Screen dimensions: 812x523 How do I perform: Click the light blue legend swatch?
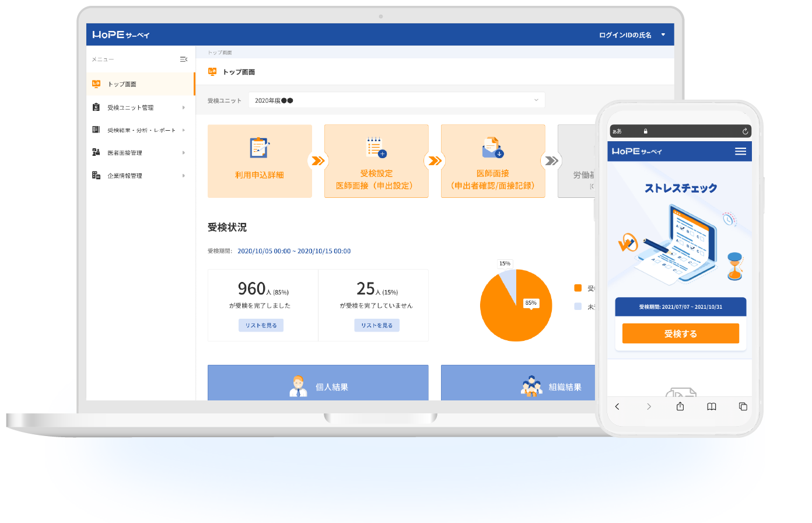pos(578,306)
